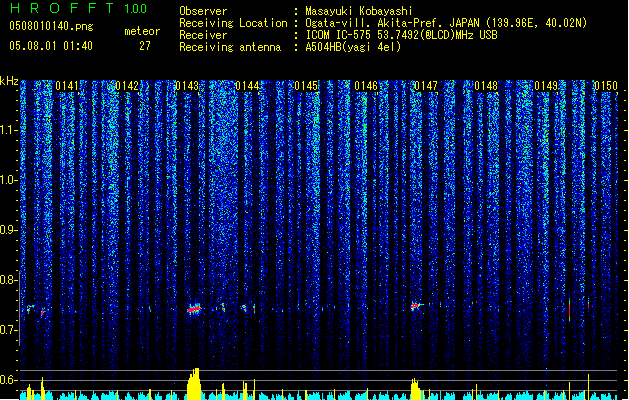Click the date 05.08.01 01:40
The height and width of the screenshot is (400, 629).
51,46
